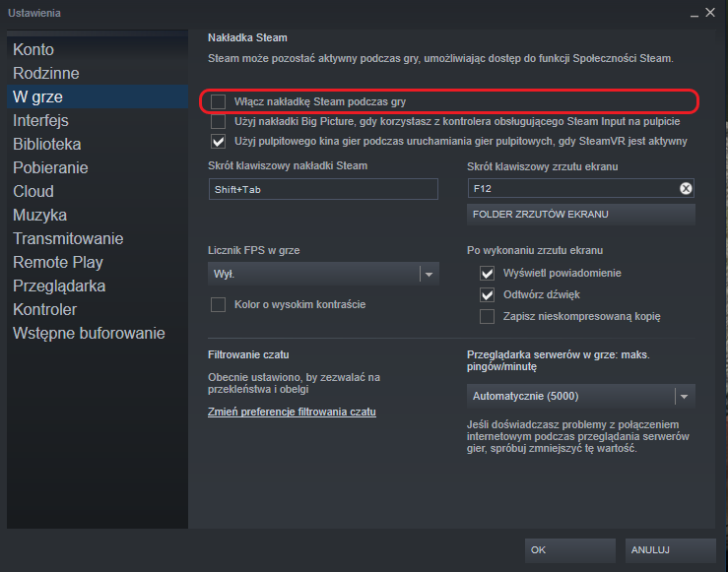Close the Ustawienia window
728x572 pixels.
coord(710,13)
